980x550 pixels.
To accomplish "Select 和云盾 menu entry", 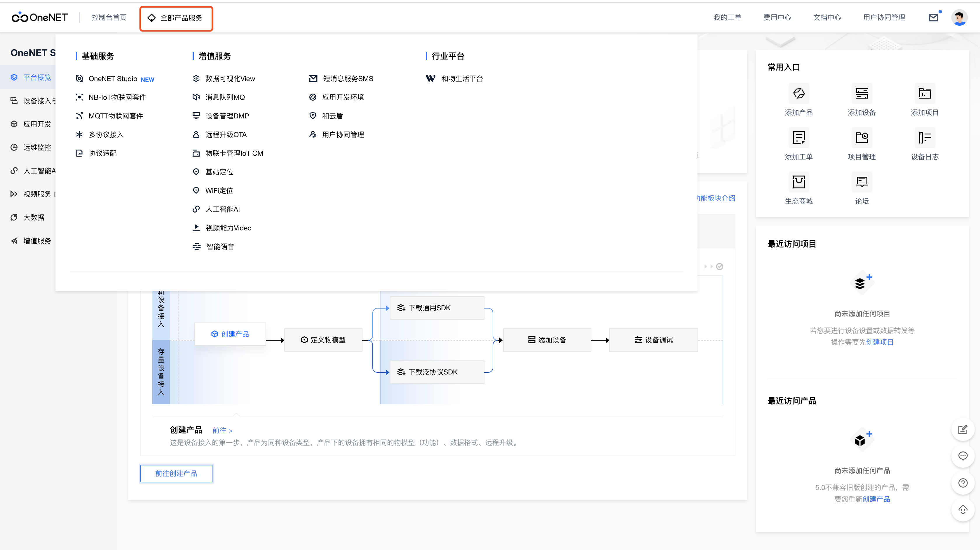I will coord(326,116).
